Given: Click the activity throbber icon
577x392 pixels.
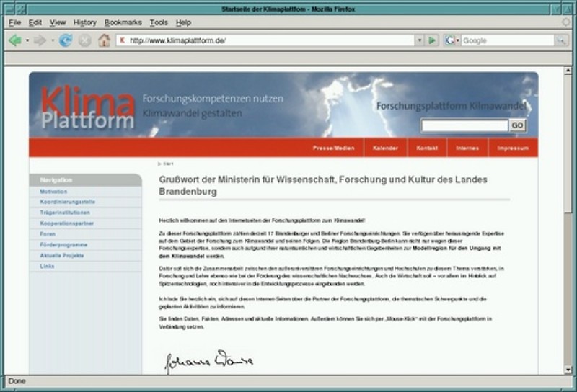Looking at the screenshot, I should pos(566,22).
